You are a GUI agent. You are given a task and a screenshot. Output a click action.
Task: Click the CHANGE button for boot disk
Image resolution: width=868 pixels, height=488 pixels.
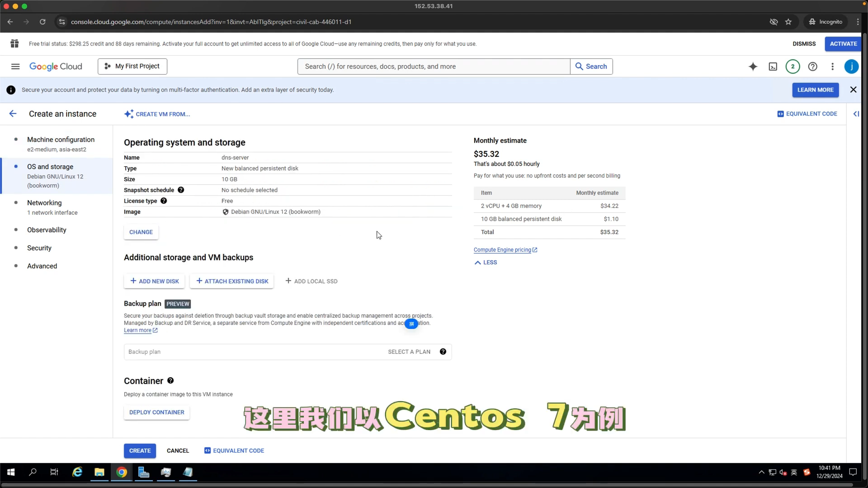141,232
